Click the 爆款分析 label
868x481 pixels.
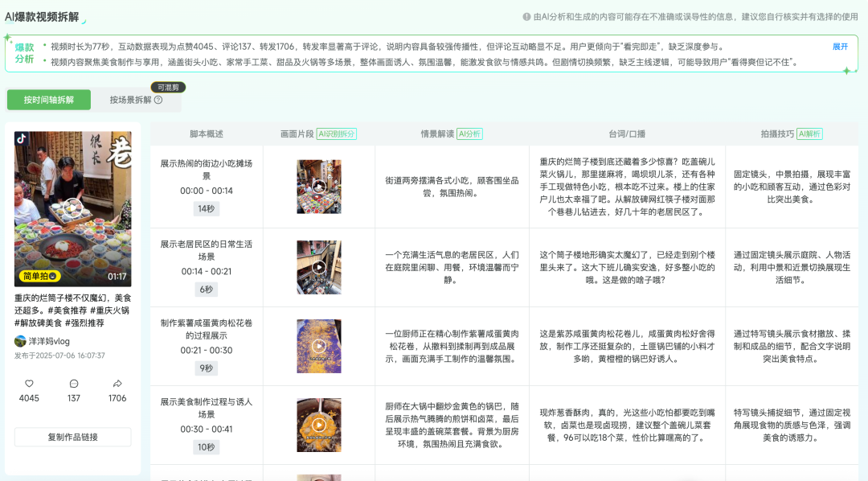click(24, 53)
